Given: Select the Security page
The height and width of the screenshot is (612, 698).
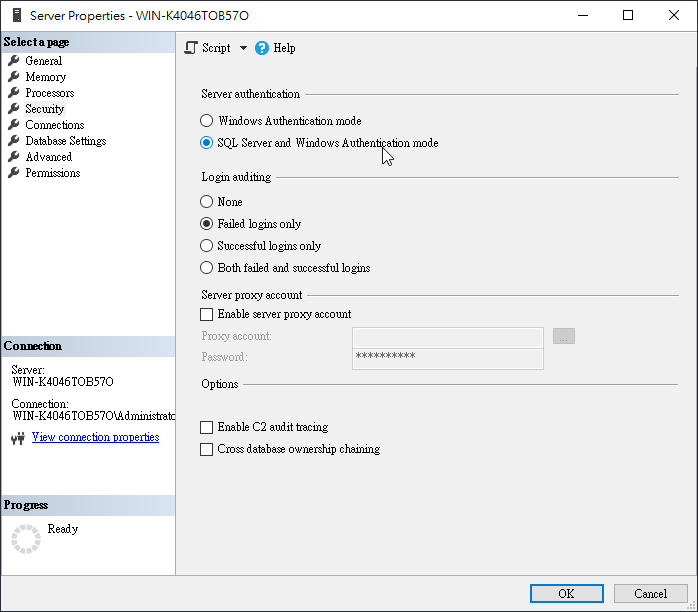Looking at the screenshot, I should click(x=45, y=109).
